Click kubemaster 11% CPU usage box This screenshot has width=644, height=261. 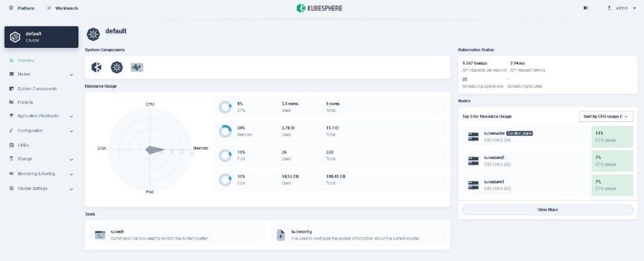(612, 137)
